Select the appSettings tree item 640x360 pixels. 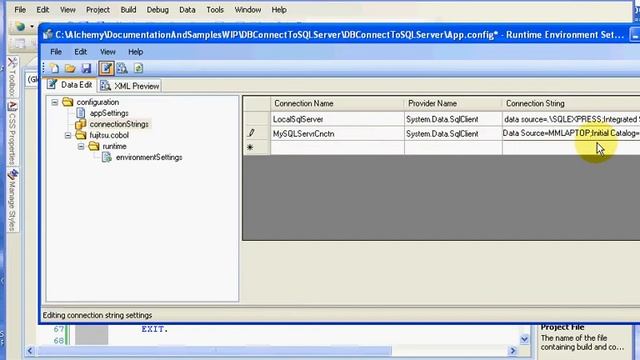(x=109, y=113)
